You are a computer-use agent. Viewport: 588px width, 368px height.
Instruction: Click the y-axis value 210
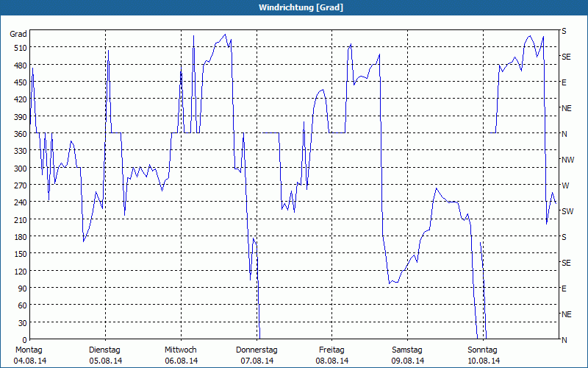(x=21, y=219)
